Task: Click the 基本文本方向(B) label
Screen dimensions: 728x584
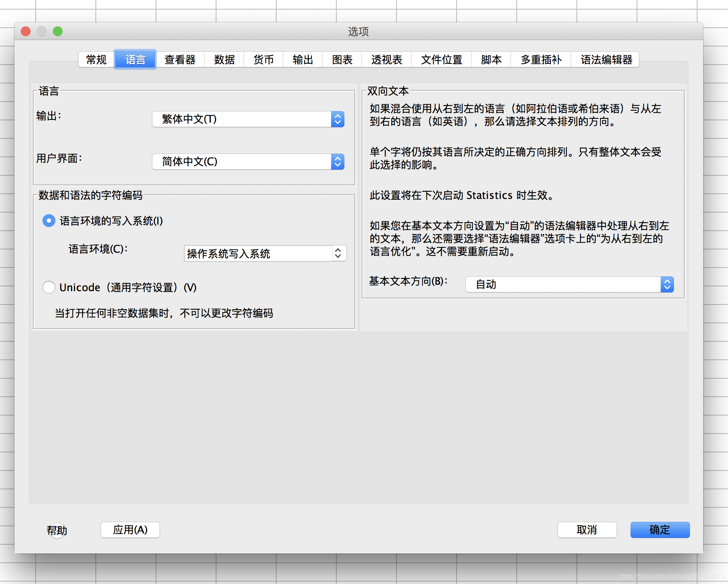Action: coord(408,281)
